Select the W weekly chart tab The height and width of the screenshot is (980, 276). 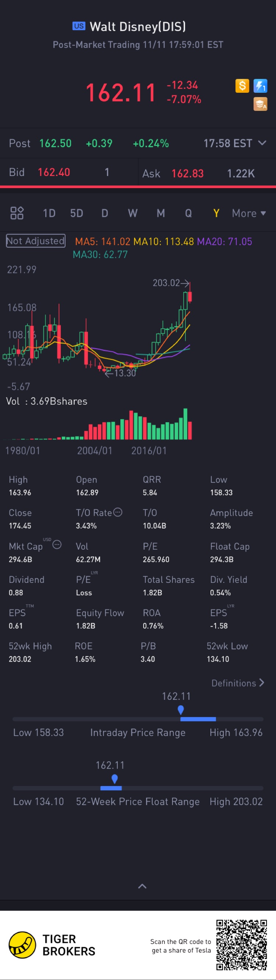coord(132,213)
